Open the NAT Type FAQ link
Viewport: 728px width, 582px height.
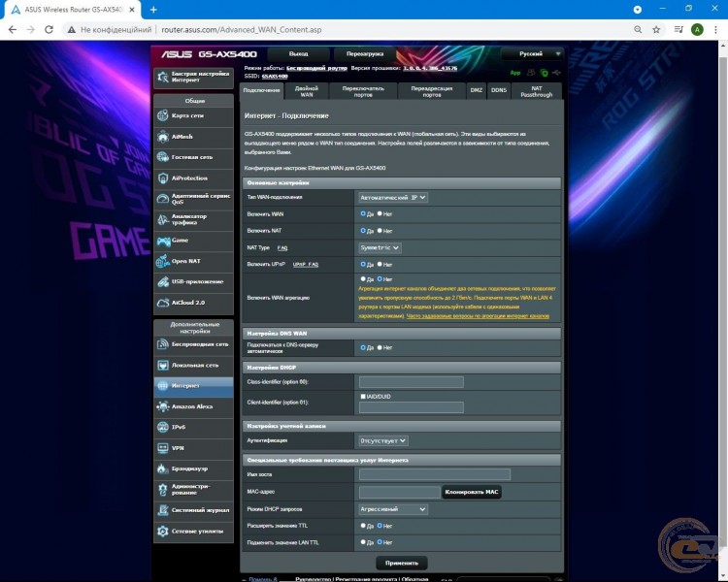282,248
